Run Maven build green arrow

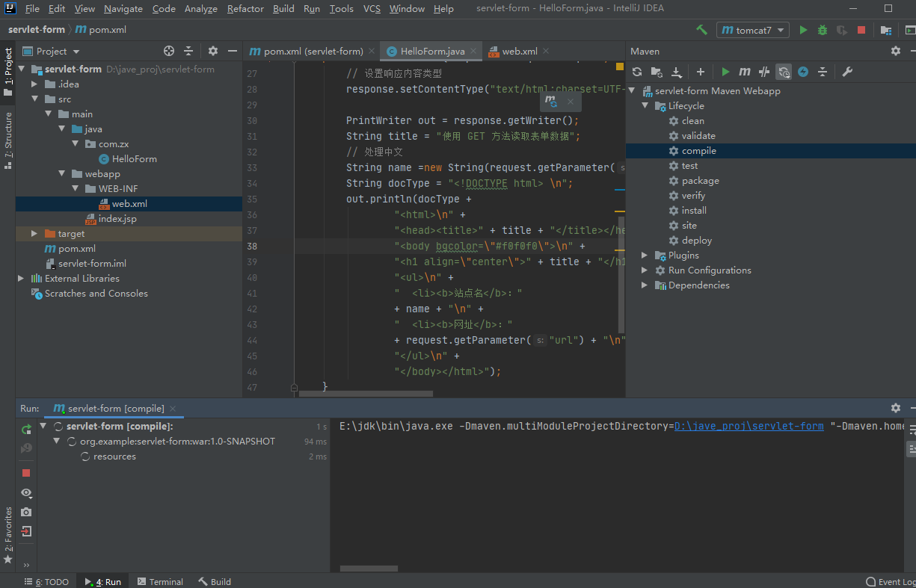(x=725, y=72)
